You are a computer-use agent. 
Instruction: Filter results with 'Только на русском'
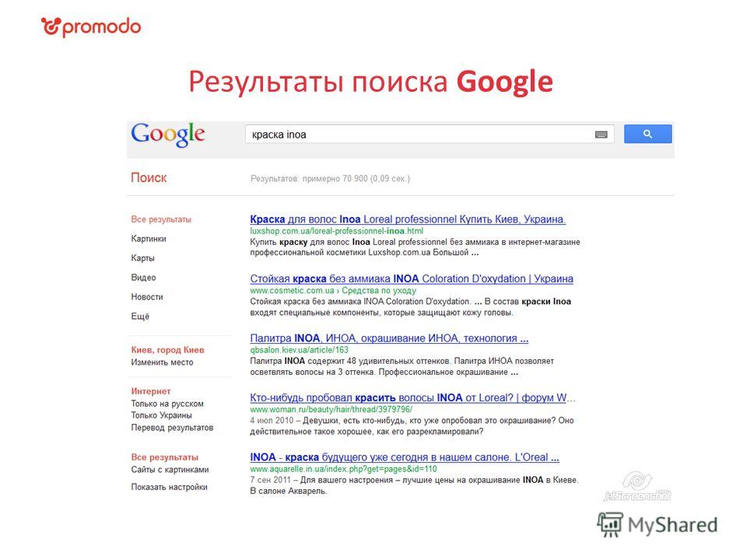tap(167, 404)
